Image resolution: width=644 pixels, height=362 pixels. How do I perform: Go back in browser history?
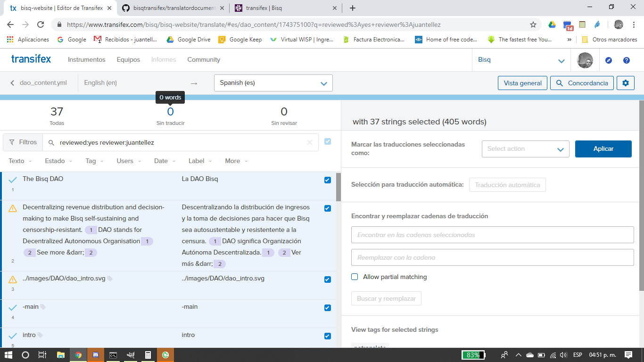(x=10, y=25)
